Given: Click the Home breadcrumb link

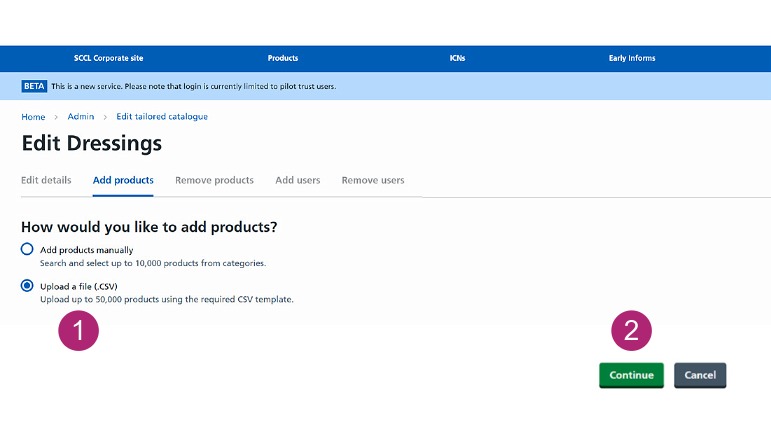Looking at the screenshot, I should point(33,117).
